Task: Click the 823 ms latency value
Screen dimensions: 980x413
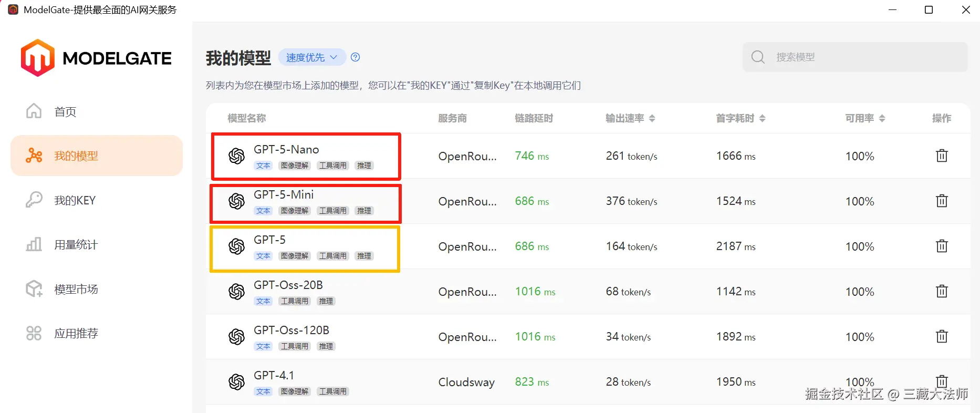Action: [532, 382]
